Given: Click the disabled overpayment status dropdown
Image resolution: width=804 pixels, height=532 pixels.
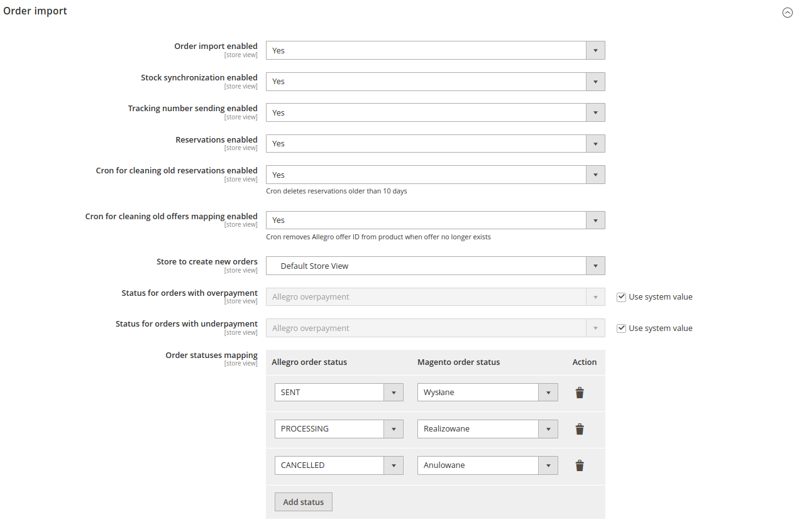Looking at the screenshot, I should 436,297.
